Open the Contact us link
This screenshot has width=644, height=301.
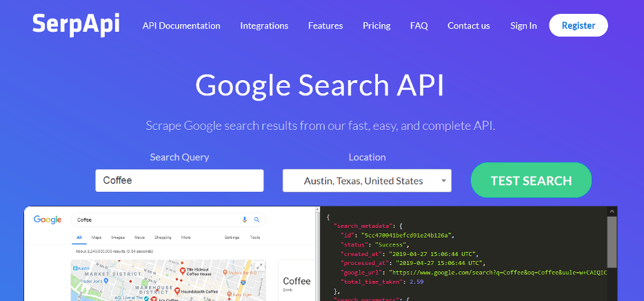[x=469, y=26]
